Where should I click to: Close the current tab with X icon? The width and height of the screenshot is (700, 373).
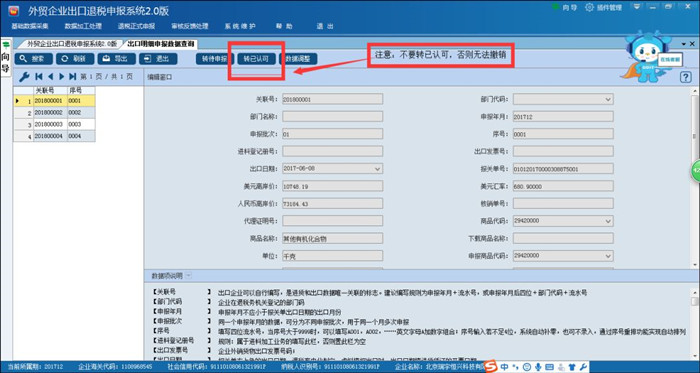pos(692,44)
